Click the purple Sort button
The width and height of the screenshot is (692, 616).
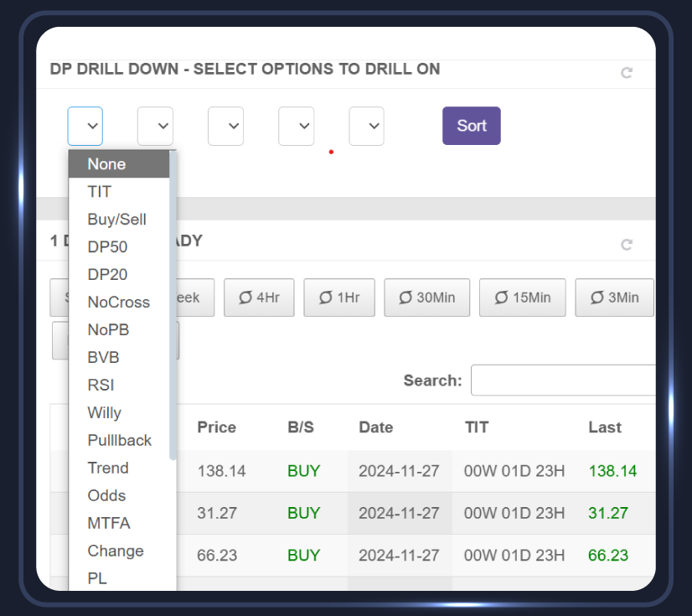coord(471,126)
